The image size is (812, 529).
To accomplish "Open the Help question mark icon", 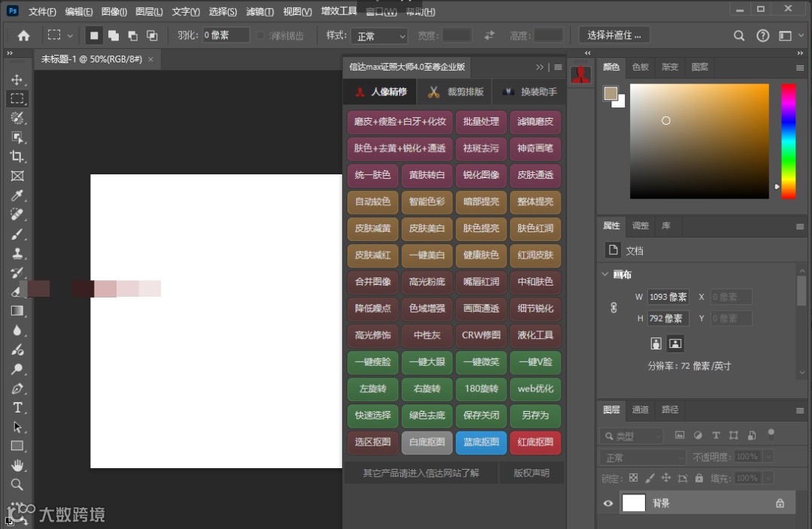I will coord(762,36).
